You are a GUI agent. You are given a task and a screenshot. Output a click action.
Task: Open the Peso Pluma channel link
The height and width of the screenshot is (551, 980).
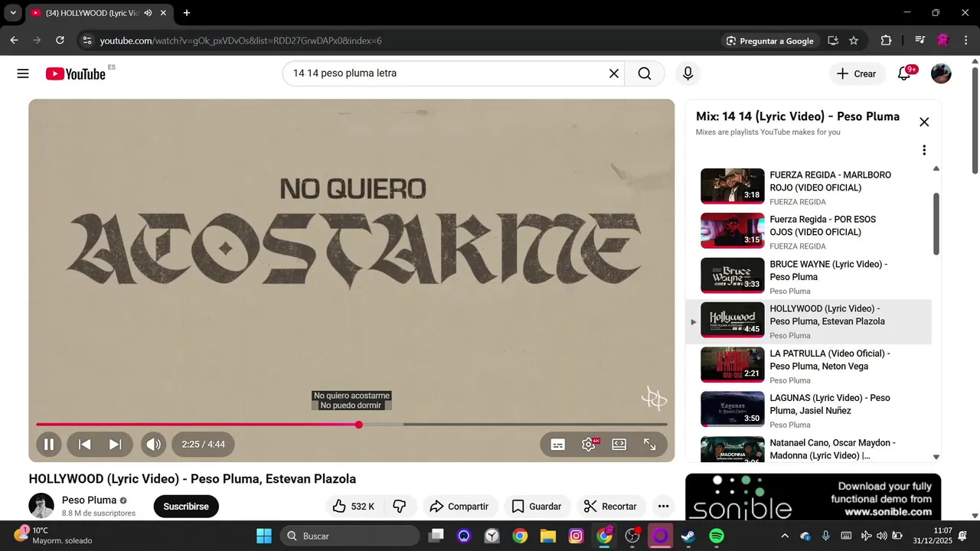click(89, 500)
